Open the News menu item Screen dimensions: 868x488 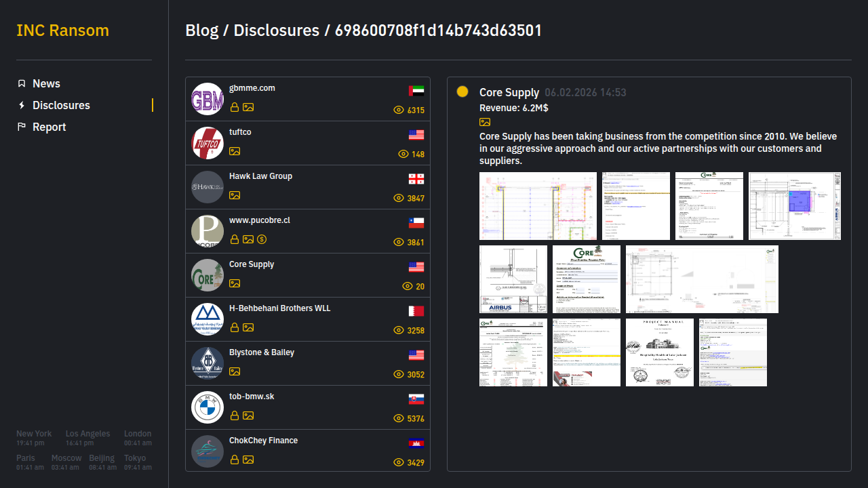pyautogui.click(x=46, y=83)
